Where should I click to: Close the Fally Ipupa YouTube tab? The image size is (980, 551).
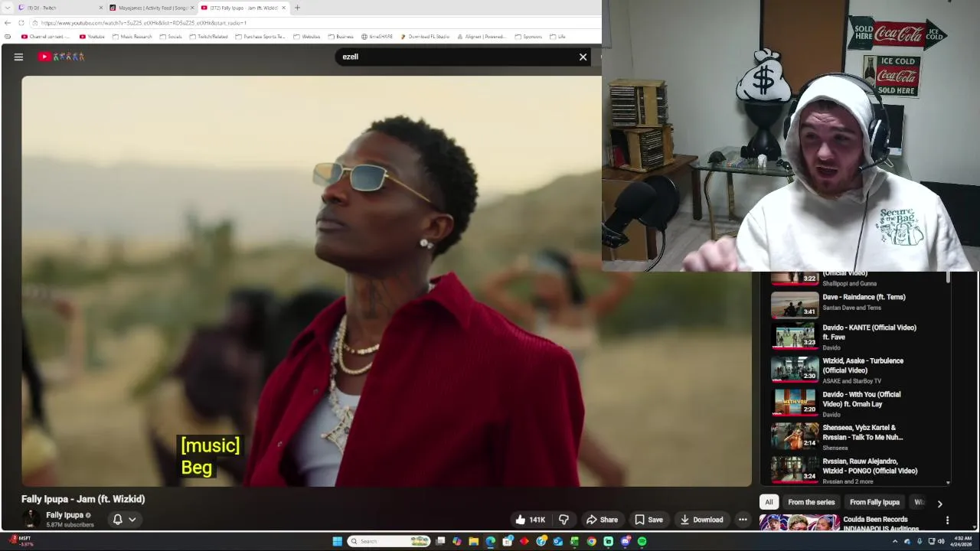pos(284,8)
